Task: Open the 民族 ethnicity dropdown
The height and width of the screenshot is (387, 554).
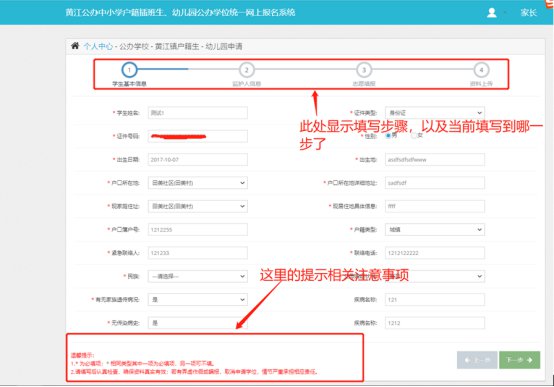Action: pyautogui.click(x=198, y=276)
